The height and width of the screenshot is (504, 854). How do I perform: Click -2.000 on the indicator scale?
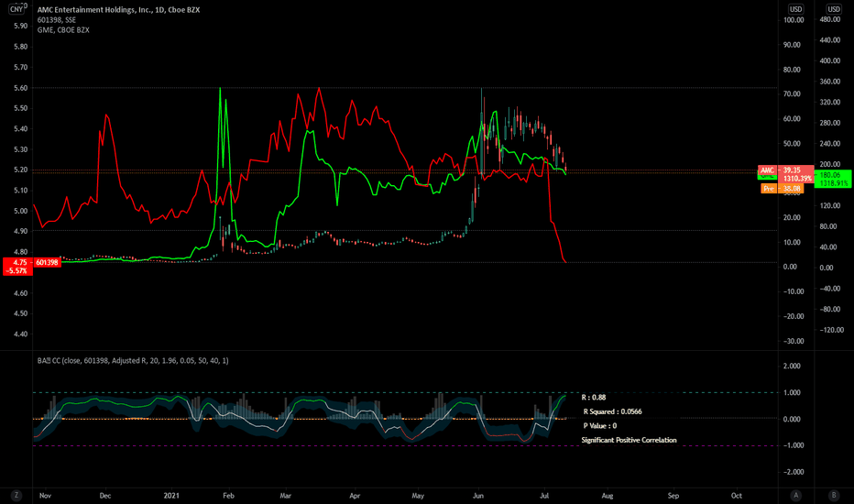click(x=792, y=472)
